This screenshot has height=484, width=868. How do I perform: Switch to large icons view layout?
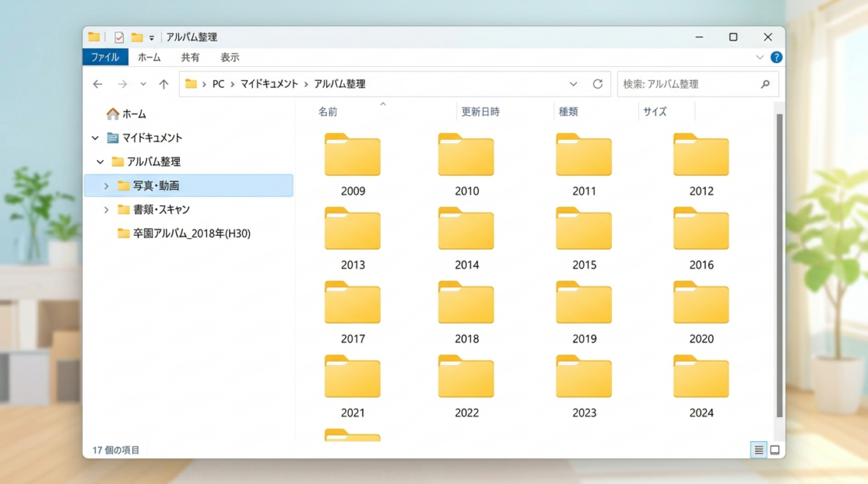click(775, 450)
